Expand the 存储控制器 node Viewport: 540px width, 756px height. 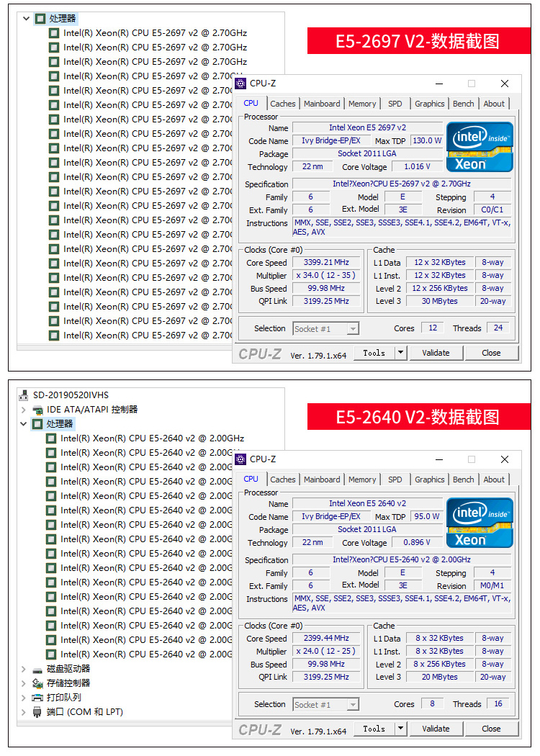(23, 683)
